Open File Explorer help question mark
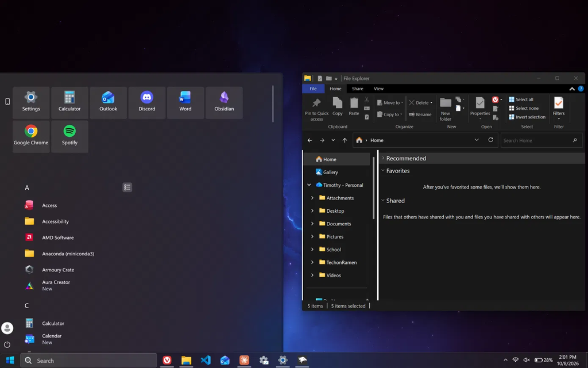The width and height of the screenshot is (588, 368). click(581, 89)
